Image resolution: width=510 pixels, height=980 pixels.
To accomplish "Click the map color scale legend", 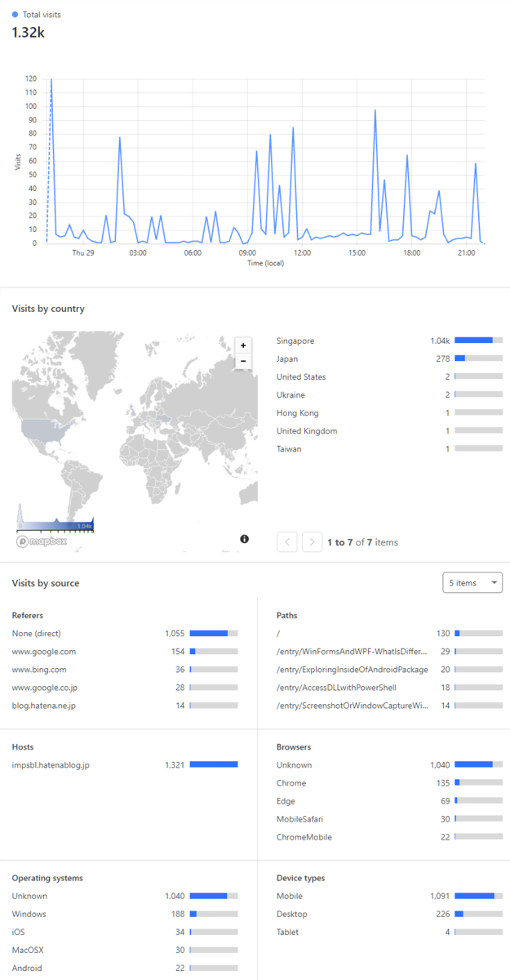I will click(x=55, y=519).
